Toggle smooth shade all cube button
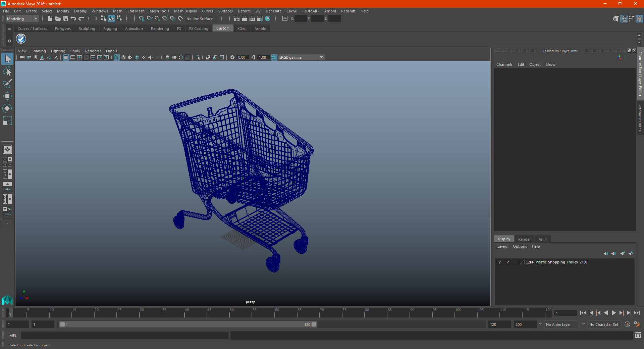Screen dimensions: 644x349 click(123, 57)
